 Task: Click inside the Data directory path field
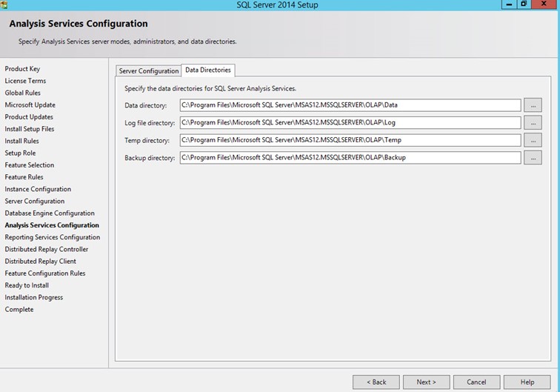click(x=350, y=105)
